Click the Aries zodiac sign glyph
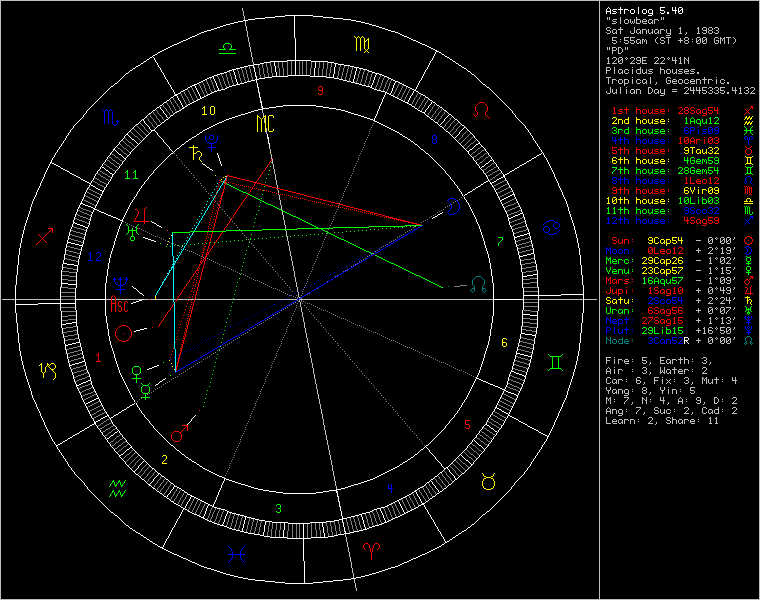Image resolution: width=760 pixels, height=600 pixels. click(x=372, y=551)
